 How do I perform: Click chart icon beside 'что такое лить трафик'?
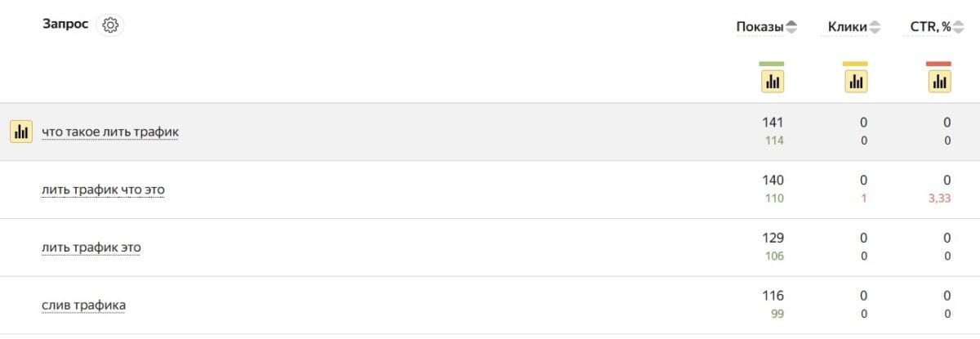point(21,131)
